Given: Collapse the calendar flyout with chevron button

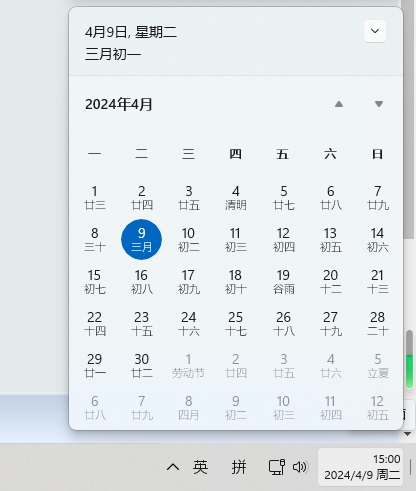Looking at the screenshot, I should click(375, 31).
